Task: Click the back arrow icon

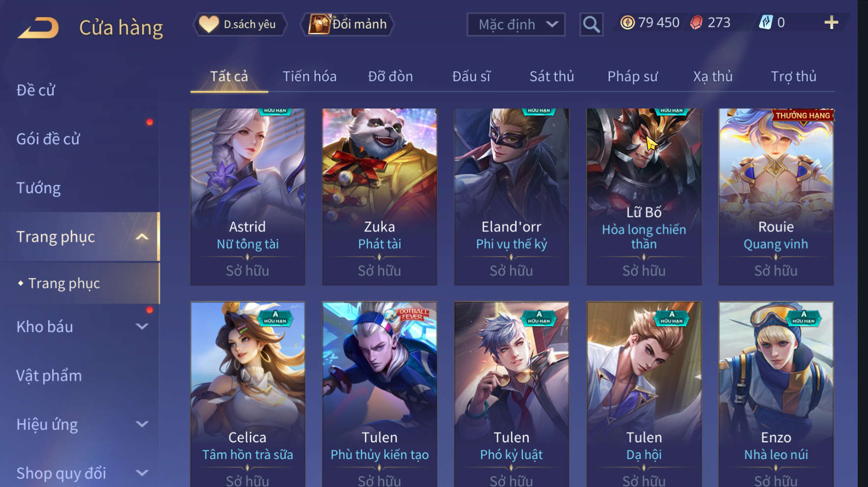Action: coord(38,27)
